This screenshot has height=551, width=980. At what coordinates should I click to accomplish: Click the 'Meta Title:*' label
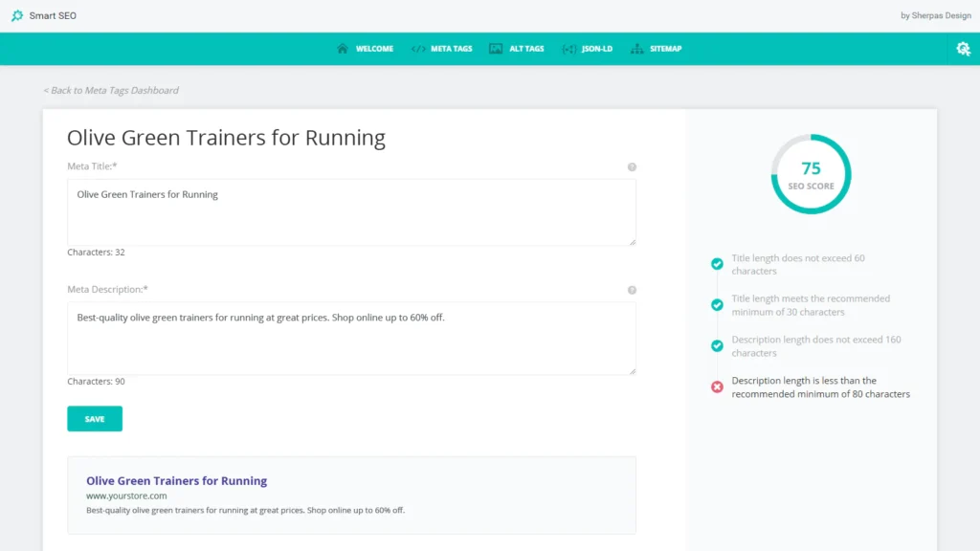coord(93,166)
